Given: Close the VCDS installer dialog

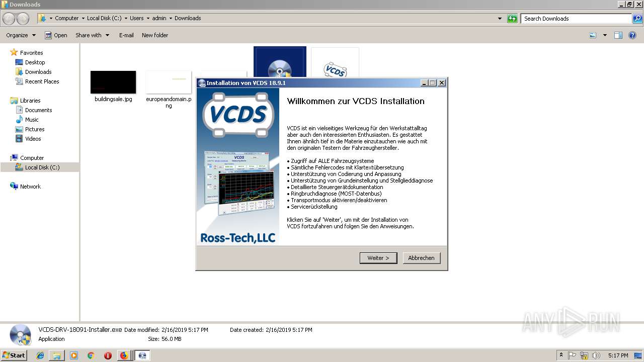Looking at the screenshot, I should 441,83.
